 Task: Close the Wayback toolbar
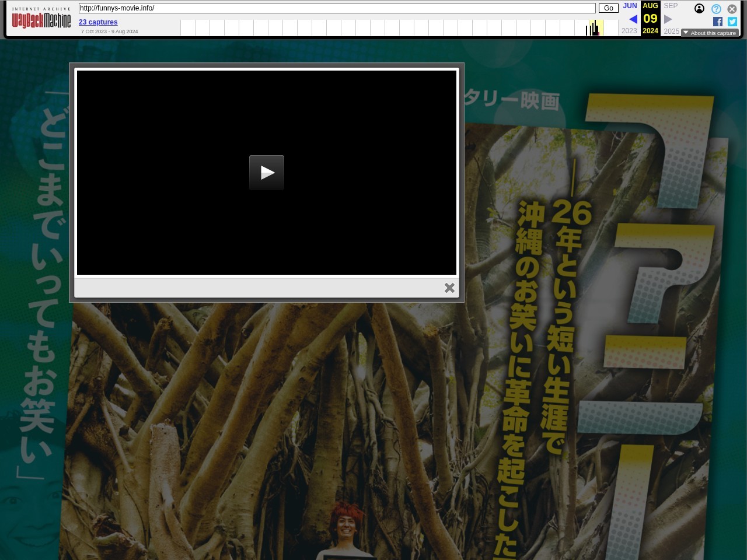[732, 9]
